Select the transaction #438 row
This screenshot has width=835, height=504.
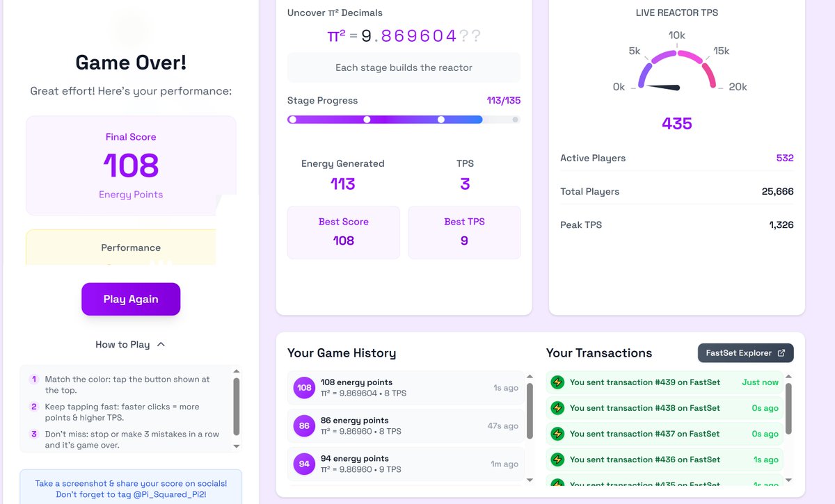point(665,408)
